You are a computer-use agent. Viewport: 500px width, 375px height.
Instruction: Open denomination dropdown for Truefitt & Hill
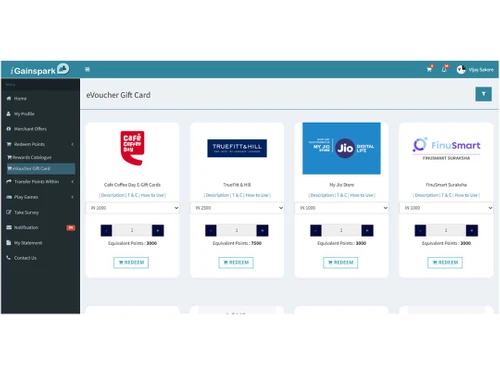pyautogui.click(x=237, y=208)
